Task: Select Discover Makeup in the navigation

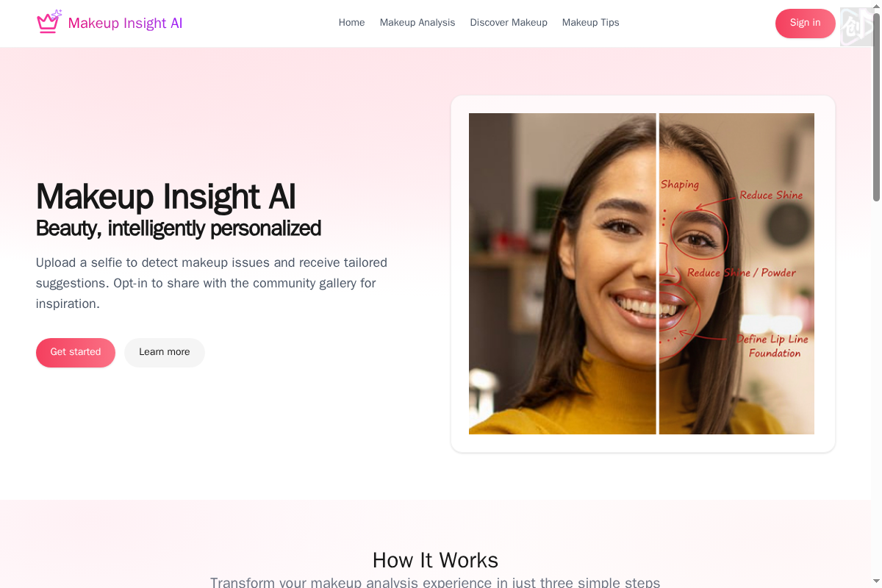Action: (509, 23)
